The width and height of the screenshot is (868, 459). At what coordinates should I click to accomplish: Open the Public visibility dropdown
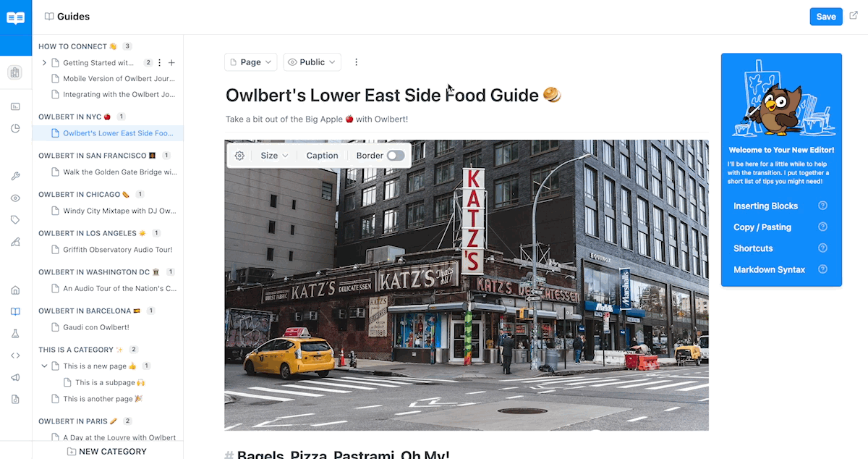click(x=312, y=62)
